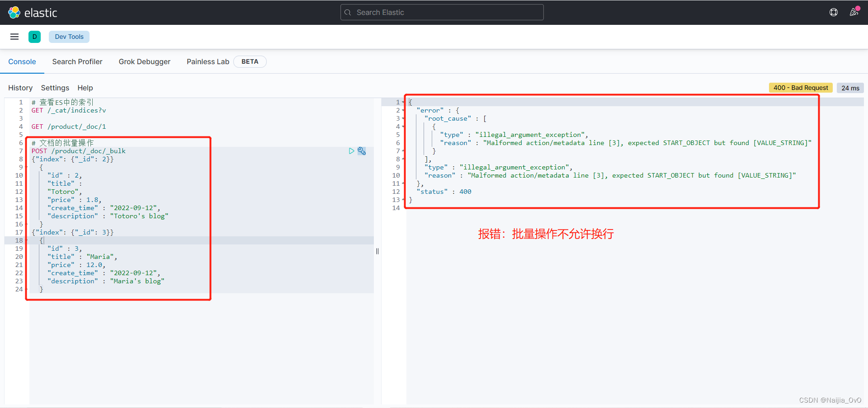The image size is (868, 408).
Task: Click the "title" : "Maria" line
Action: pyautogui.click(x=82, y=257)
